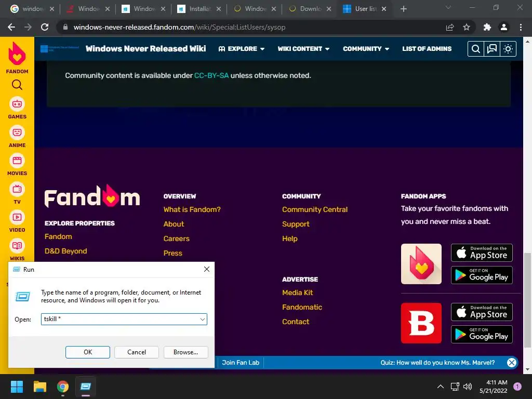
Task: Click the wiki logo in header
Action: click(60, 48)
